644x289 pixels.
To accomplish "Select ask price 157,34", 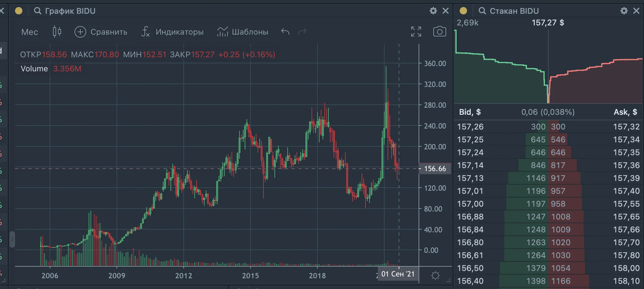I will tap(626, 140).
